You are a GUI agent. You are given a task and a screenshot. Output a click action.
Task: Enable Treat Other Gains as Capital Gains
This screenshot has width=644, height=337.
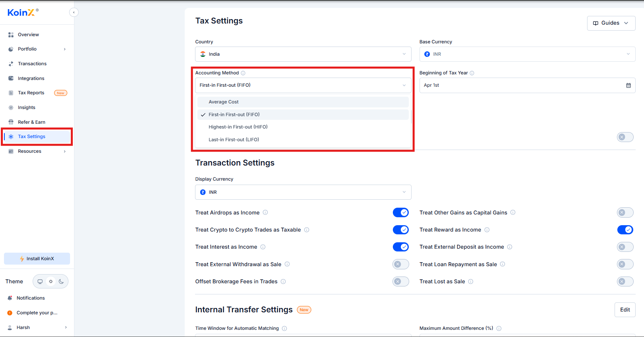pos(625,212)
